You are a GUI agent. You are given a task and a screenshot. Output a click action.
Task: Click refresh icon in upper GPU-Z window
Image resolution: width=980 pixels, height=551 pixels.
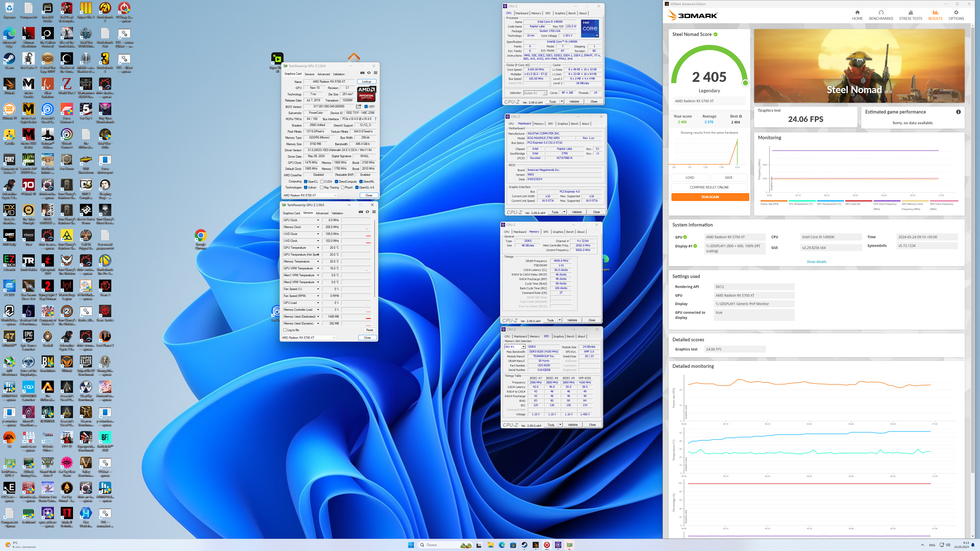[369, 73]
